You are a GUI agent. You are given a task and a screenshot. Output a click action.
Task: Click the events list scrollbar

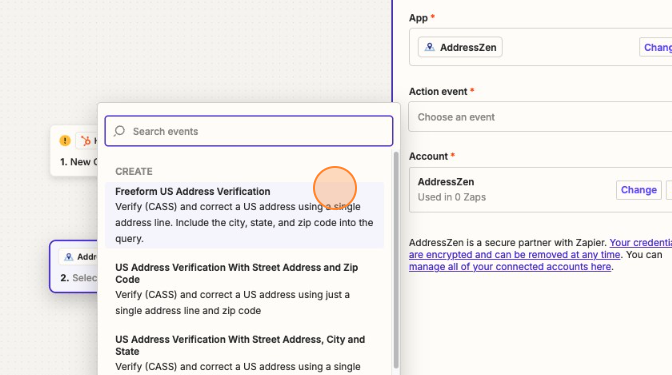click(396, 260)
